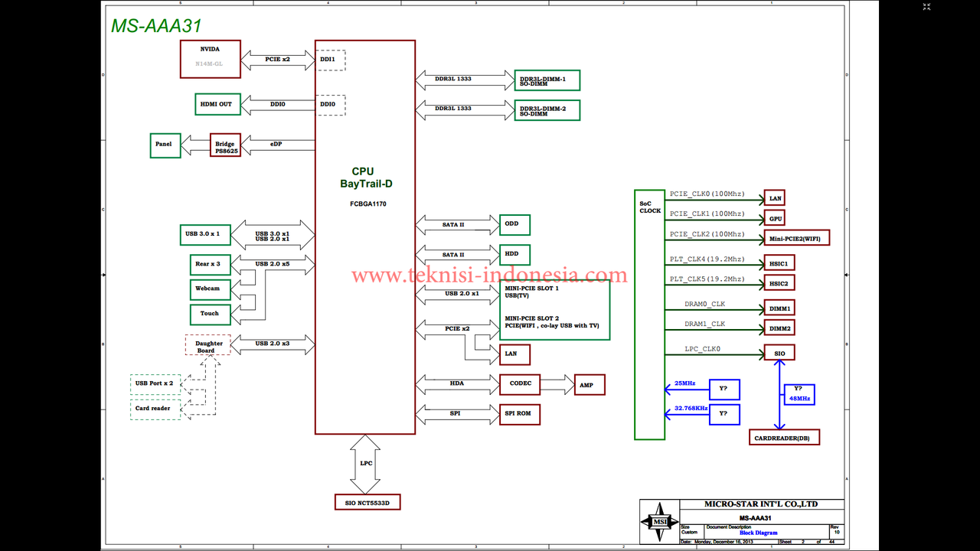980x551 pixels.
Task: Click the USB Port x 2 block
Action: click(x=155, y=383)
